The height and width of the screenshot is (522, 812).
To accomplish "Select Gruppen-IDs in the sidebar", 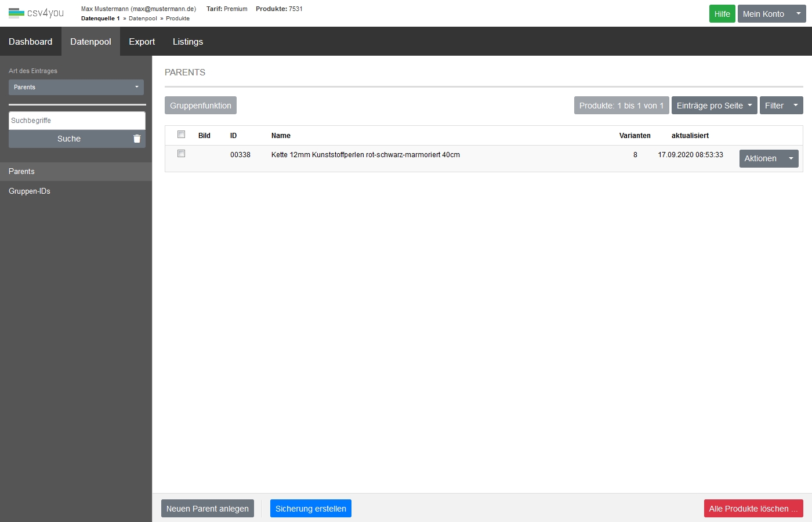I will click(30, 191).
